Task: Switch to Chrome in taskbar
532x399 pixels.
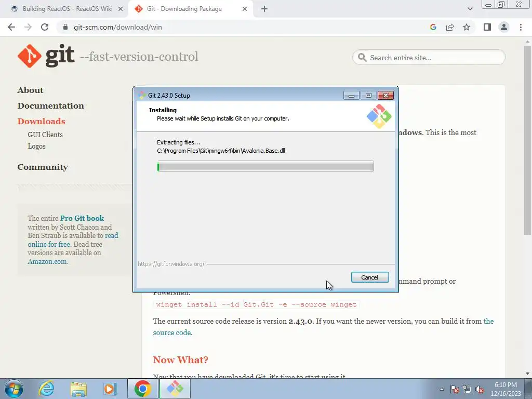Action: [x=142, y=389]
